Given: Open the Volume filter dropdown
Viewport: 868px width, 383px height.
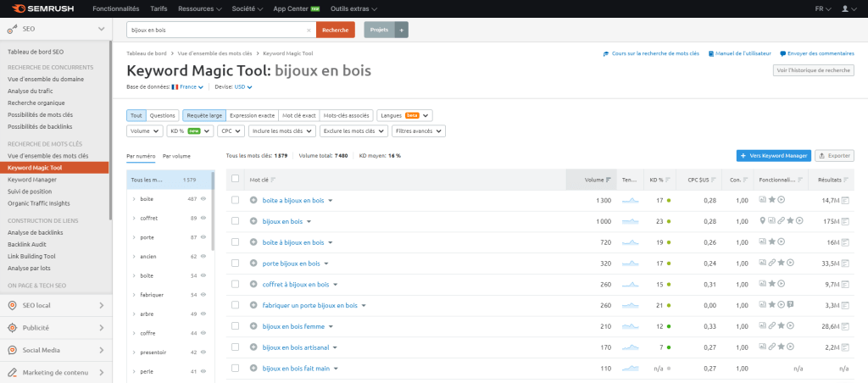Looking at the screenshot, I should pyautogui.click(x=145, y=131).
